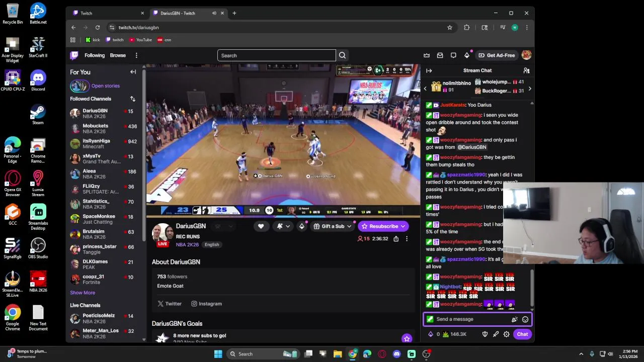Open Discord from the Windows taskbar
644x362 pixels.
tap(396, 354)
